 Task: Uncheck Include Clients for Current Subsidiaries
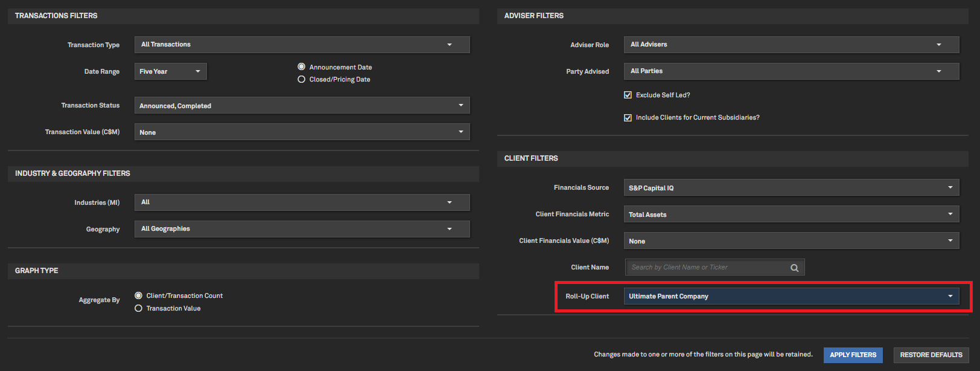[628, 118]
